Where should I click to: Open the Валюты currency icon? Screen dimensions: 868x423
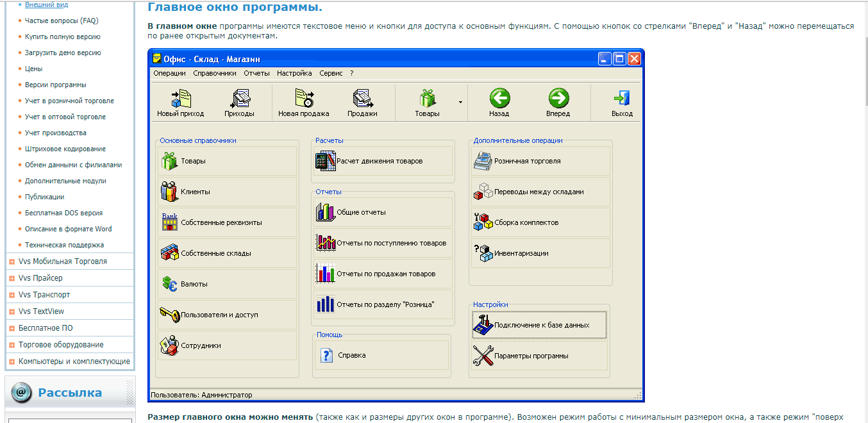[170, 284]
